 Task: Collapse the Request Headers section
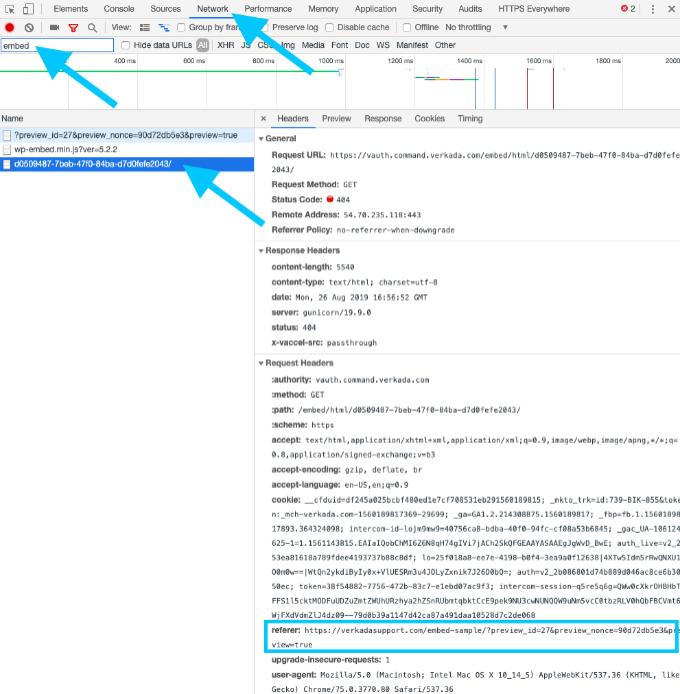(x=263, y=363)
